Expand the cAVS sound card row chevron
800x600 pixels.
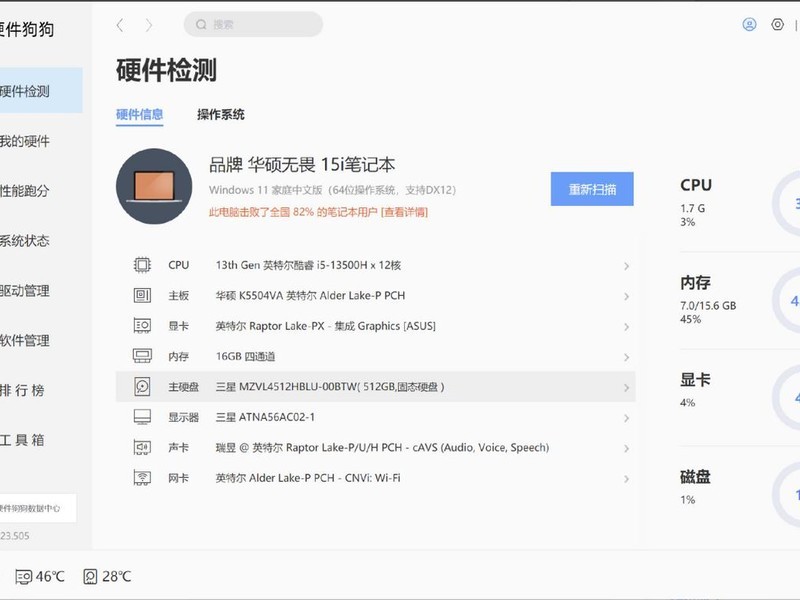[626, 448]
